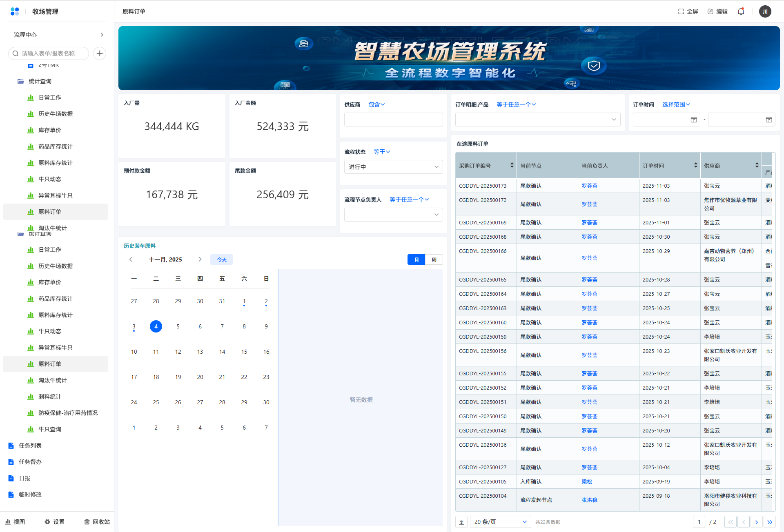Click user avatar in top right
784x532 pixels.
pos(765,11)
